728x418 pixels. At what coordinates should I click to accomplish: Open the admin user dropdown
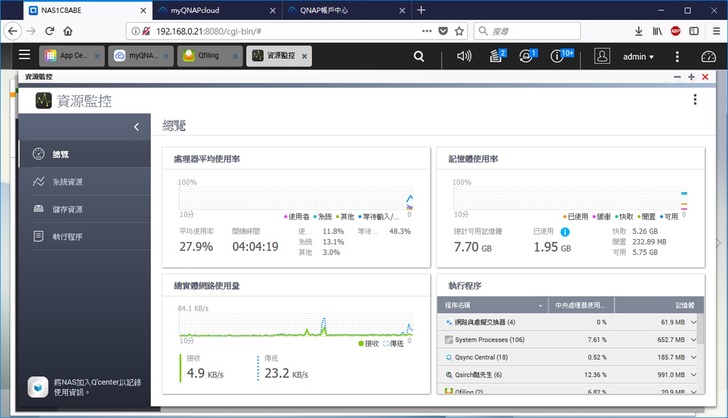[636, 57]
